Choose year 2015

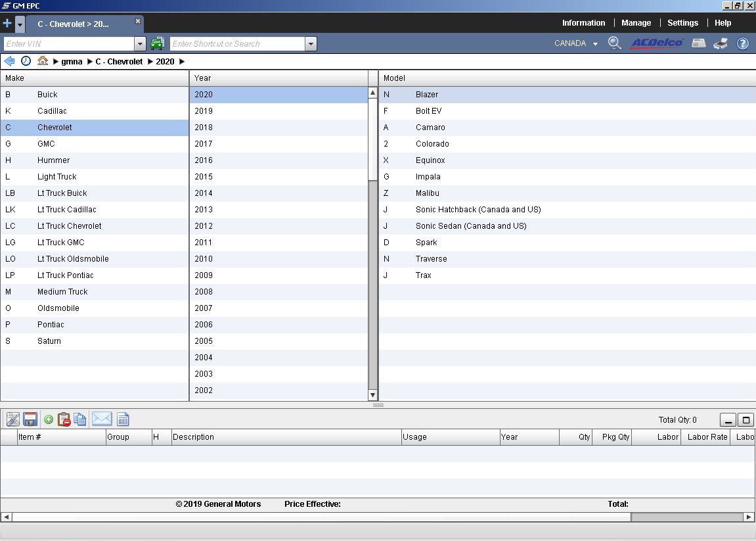278,177
